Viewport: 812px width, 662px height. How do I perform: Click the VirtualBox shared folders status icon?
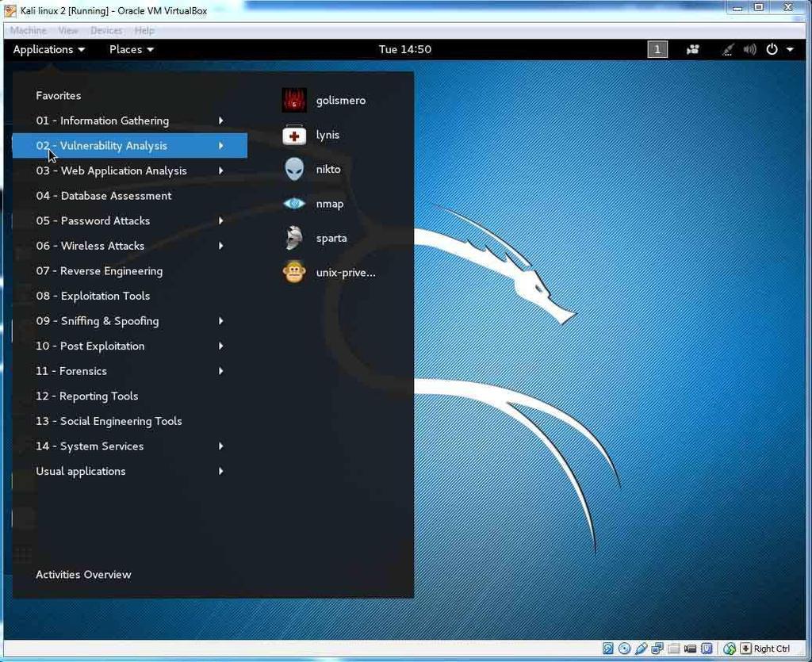[674, 649]
